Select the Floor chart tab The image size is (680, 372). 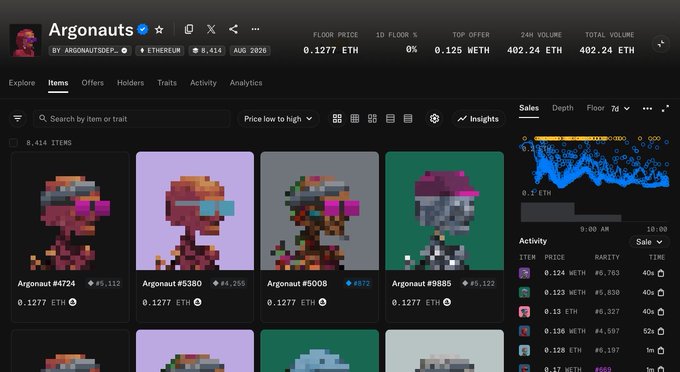595,108
